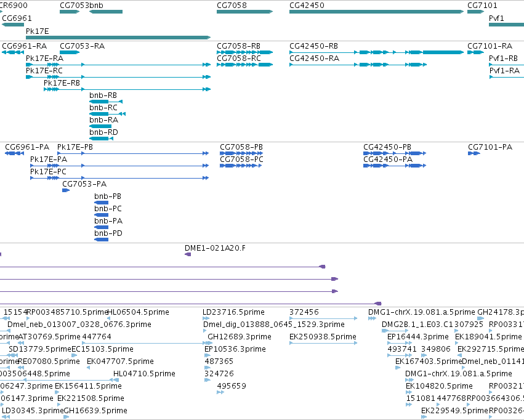Open protein Pk17E-PA

(49, 160)
